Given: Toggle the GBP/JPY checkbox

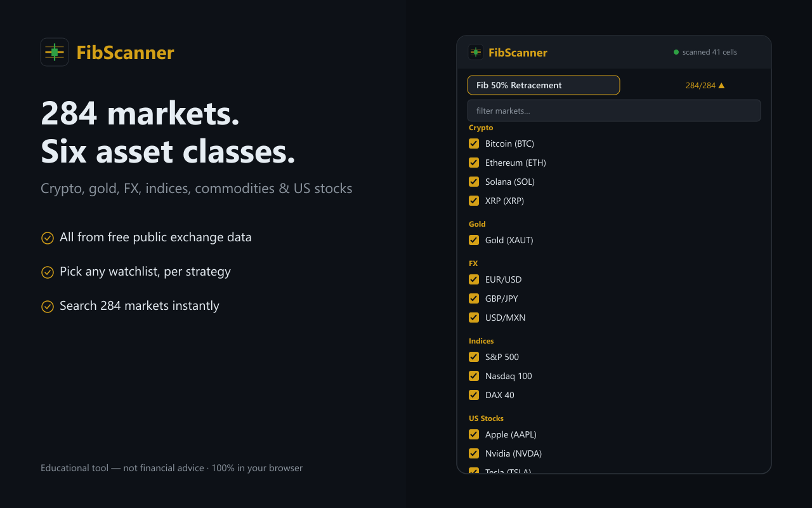Looking at the screenshot, I should [474, 298].
